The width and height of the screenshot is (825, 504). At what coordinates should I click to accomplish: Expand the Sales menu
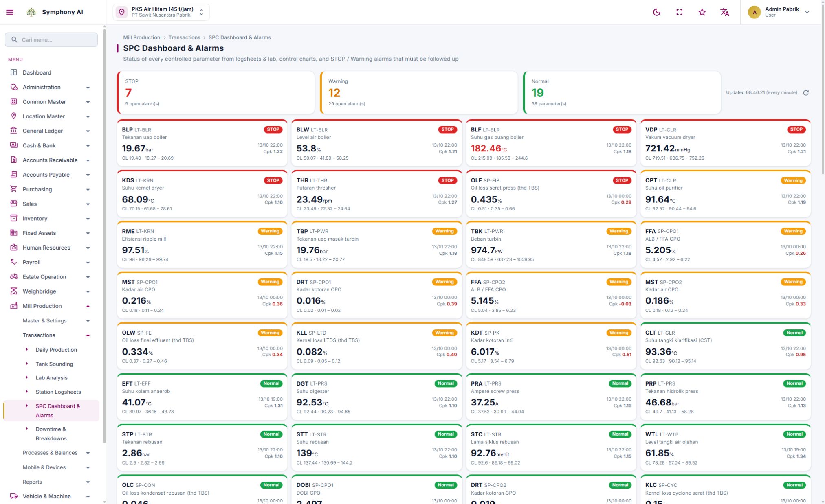click(51, 204)
